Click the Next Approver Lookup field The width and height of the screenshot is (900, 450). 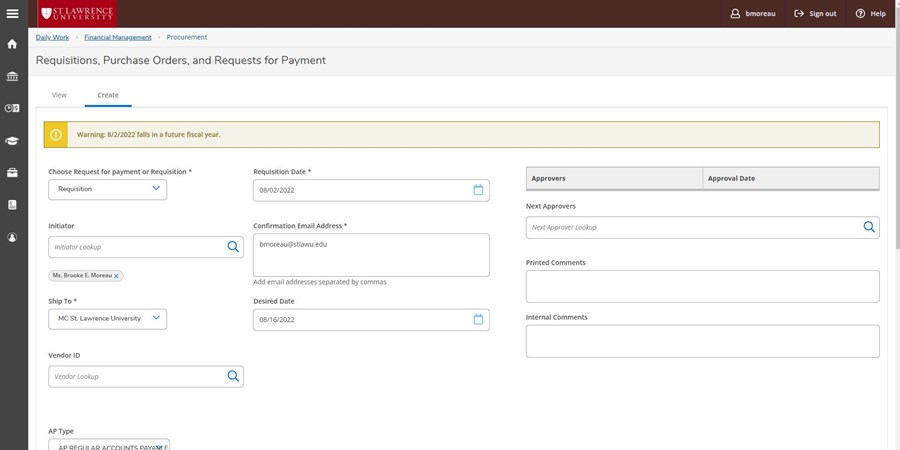pos(692,228)
